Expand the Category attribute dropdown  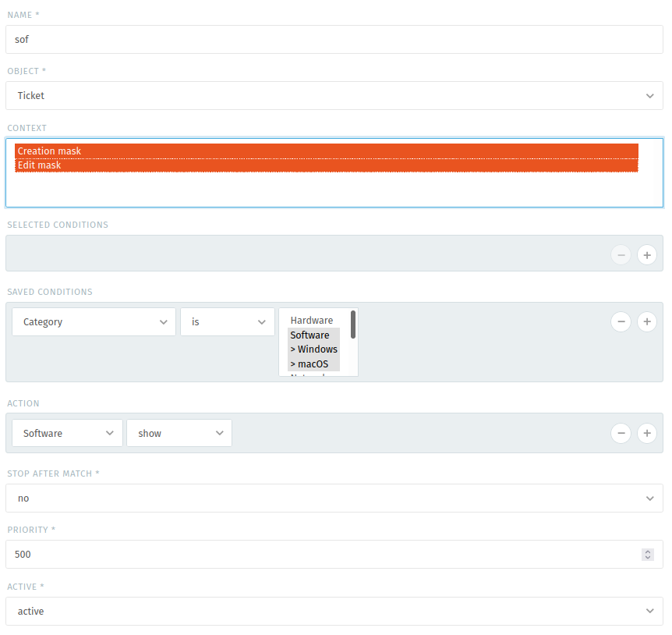point(94,322)
